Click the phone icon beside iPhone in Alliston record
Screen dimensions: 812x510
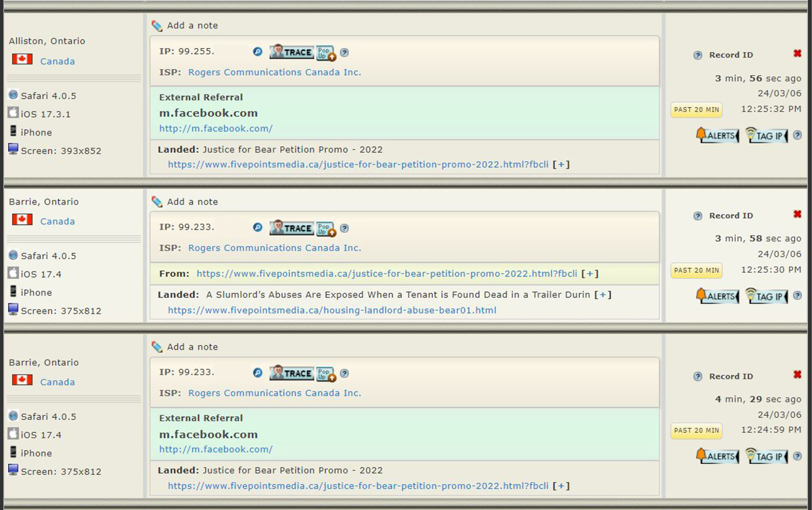(x=13, y=131)
